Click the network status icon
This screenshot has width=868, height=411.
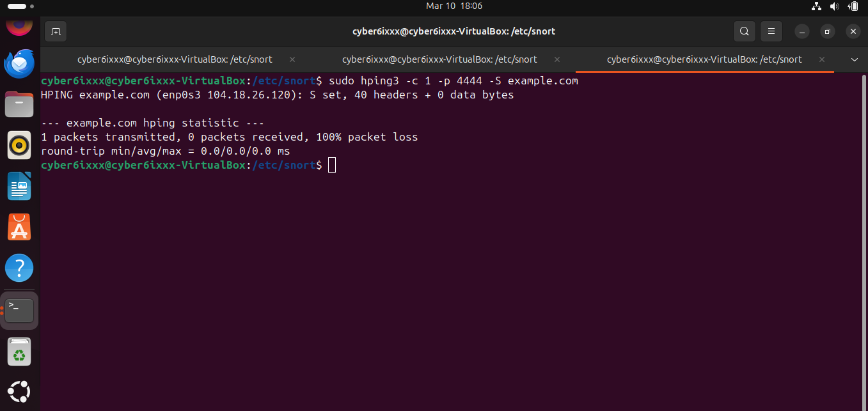pos(816,6)
